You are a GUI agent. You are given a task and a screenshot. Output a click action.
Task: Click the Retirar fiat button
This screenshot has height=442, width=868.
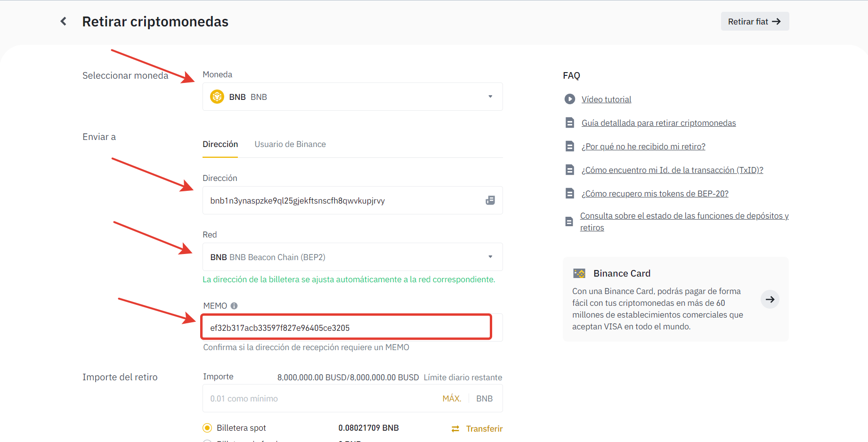pyautogui.click(x=755, y=21)
